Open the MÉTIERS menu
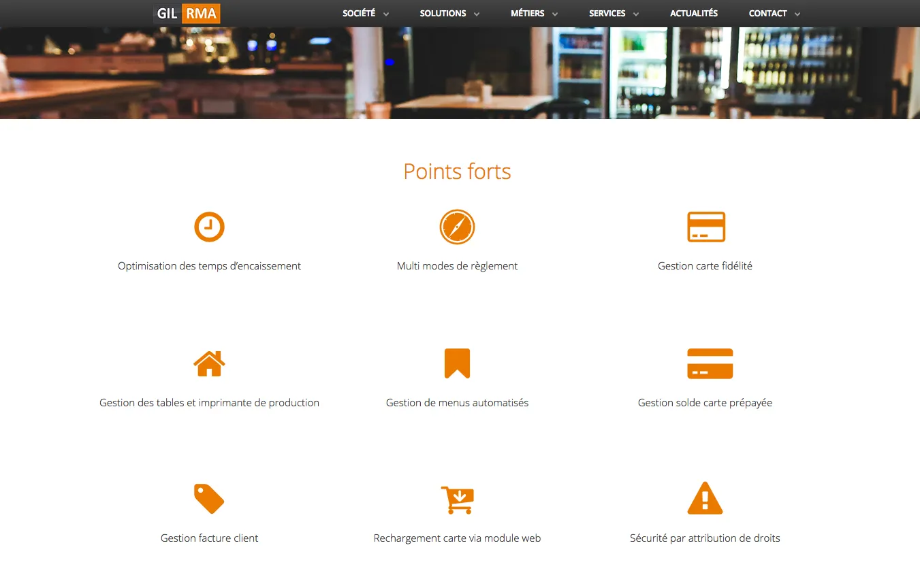The image size is (920, 588). (x=527, y=14)
